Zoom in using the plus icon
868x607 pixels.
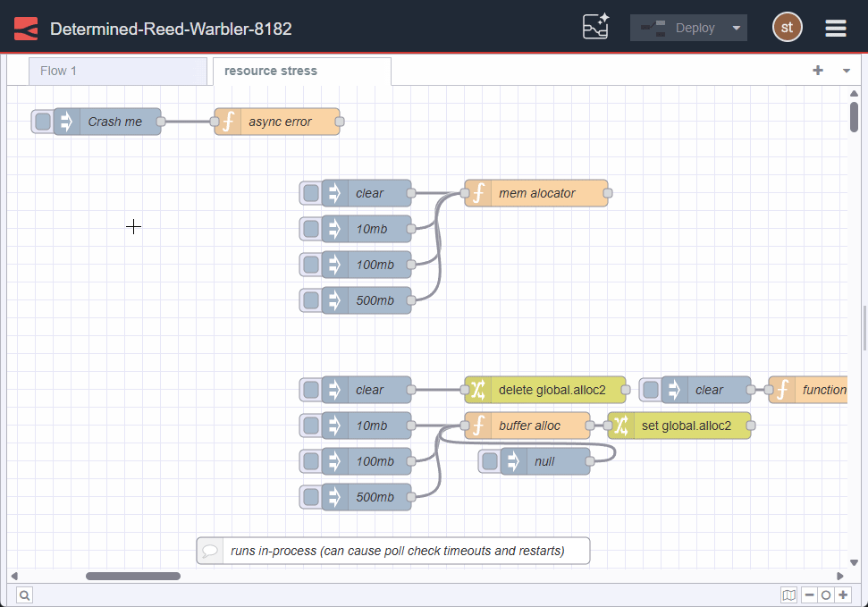[x=841, y=594]
